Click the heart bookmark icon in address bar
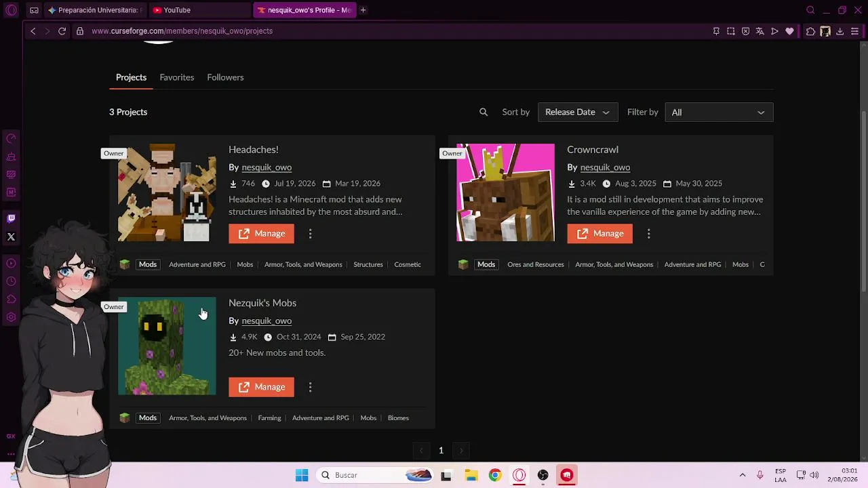 789,31
